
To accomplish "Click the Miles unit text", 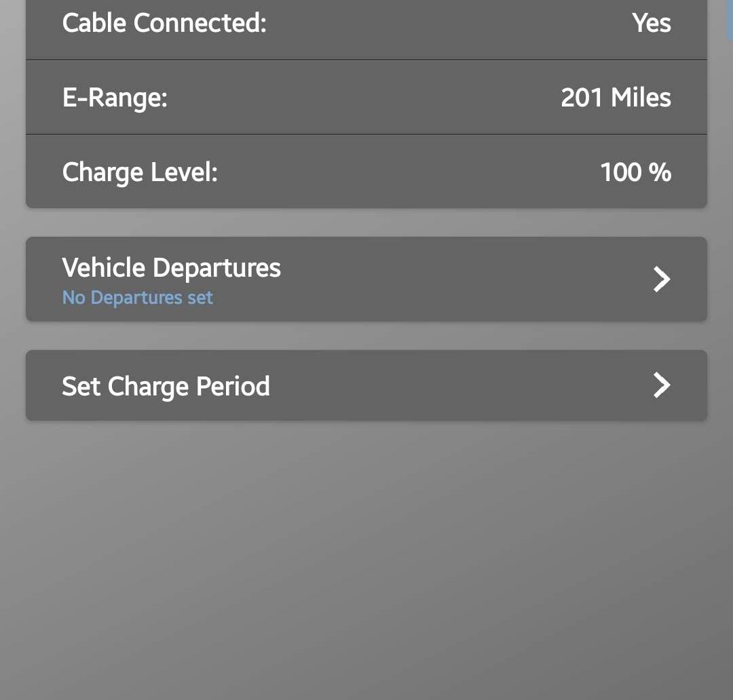I will (x=641, y=98).
